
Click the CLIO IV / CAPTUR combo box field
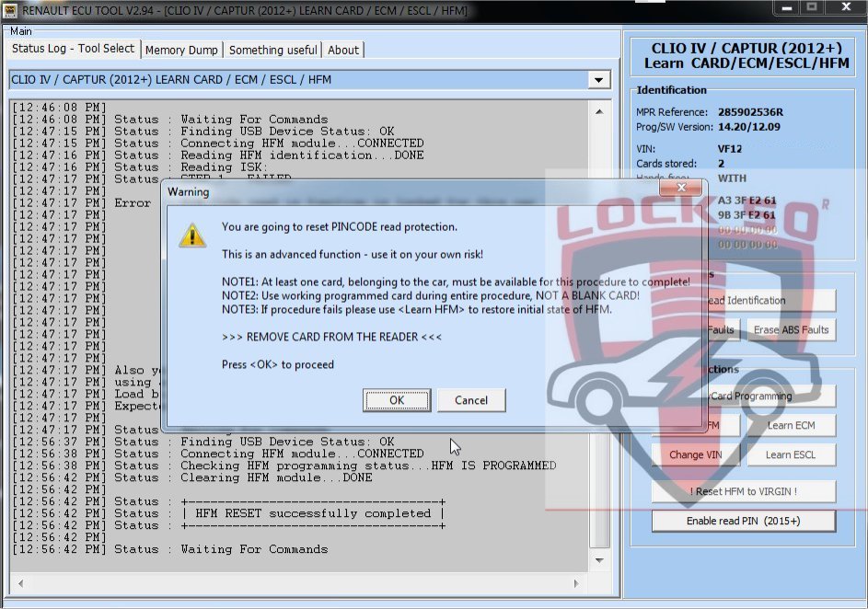pos(297,80)
